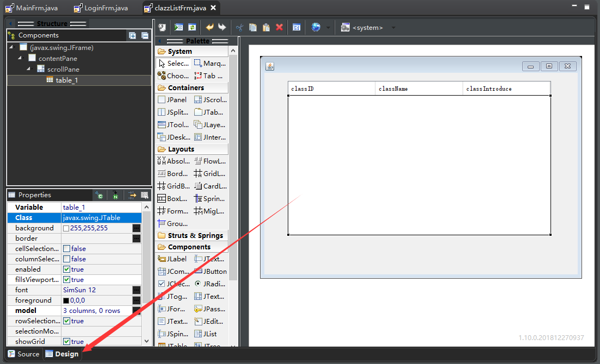Image resolution: width=600 pixels, height=364 pixels.
Task: Collapse the contentPane tree node
Action: click(x=20, y=58)
